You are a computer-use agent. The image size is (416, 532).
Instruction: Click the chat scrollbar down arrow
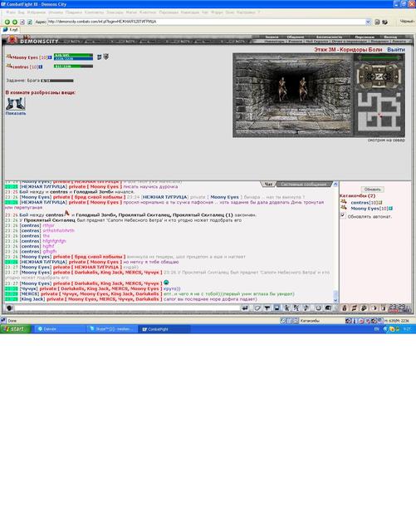[x=335, y=300]
